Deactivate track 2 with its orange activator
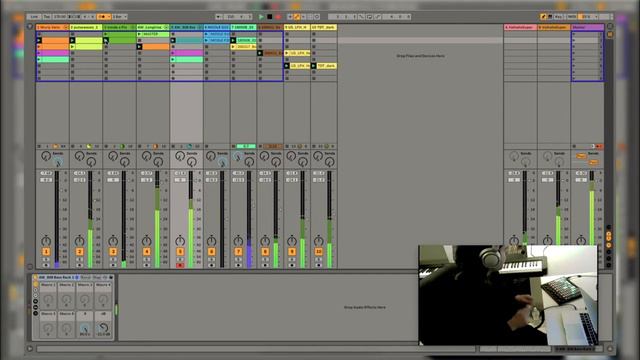The image size is (640, 360). (x=80, y=252)
